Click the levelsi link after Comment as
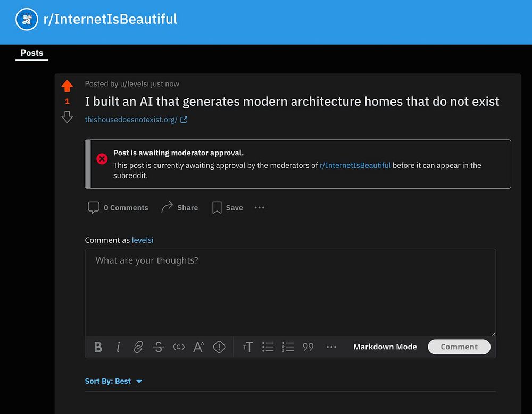Image resolution: width=532 pixels, height=414 pixels. coord(143,240)
